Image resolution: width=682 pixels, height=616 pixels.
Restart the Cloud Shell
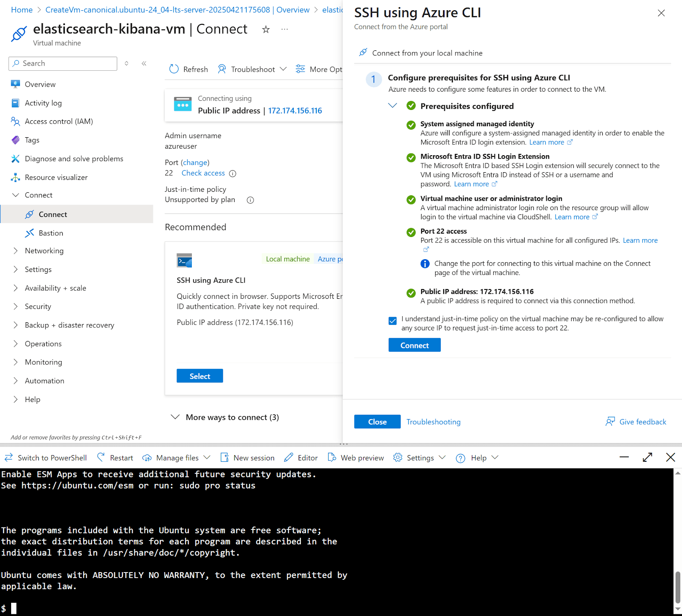tap(121, 457)
